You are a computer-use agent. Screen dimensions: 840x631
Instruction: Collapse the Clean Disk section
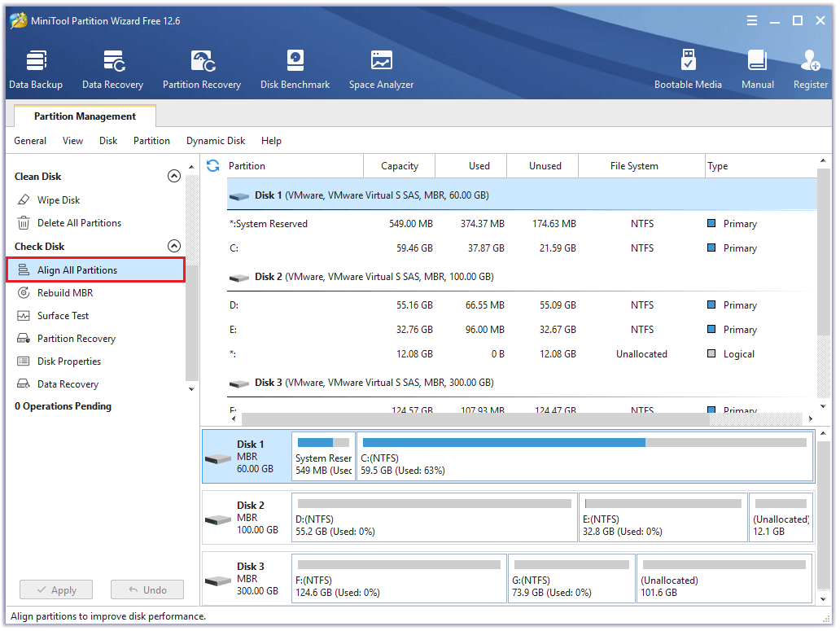tap(174, 176)
